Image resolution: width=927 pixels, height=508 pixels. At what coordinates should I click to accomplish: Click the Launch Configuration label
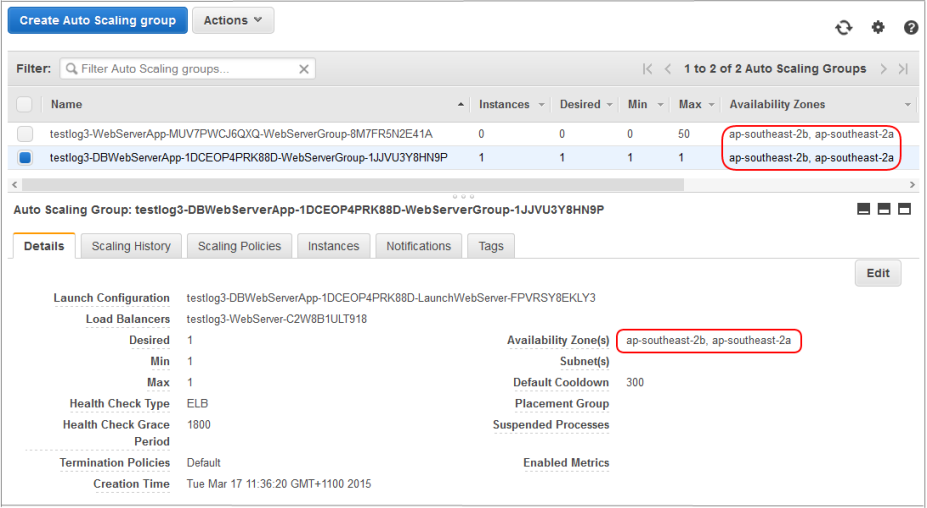coord(111,298)
